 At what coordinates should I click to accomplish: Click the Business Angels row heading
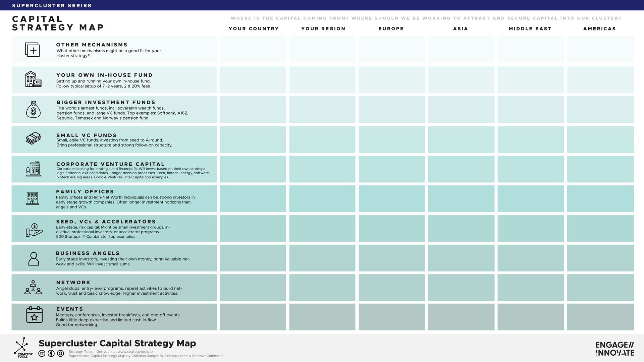tap(88, 253)
